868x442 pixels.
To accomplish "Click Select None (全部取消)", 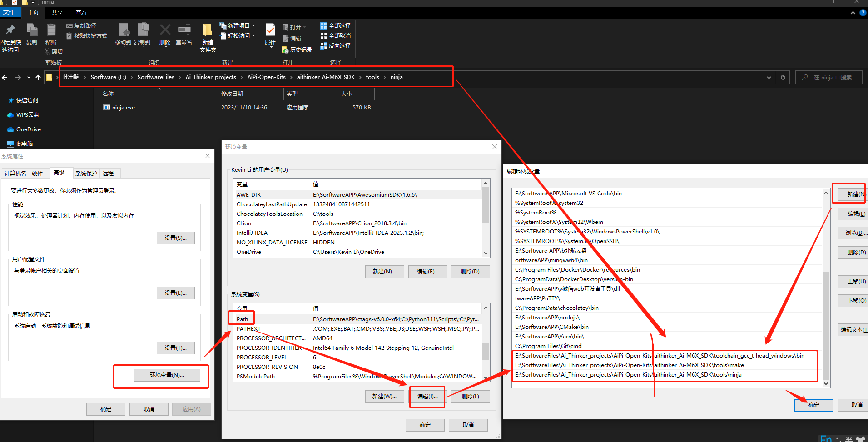I will (336, 35).
